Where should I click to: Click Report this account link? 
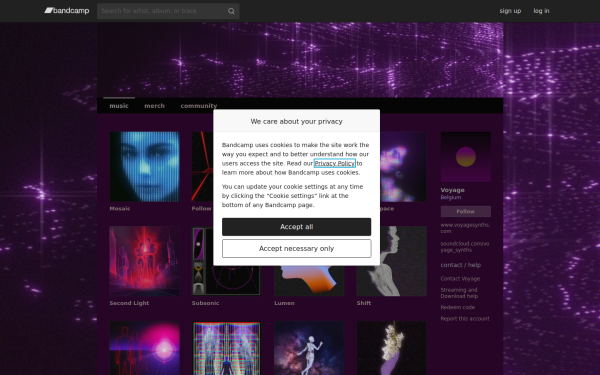point(465,319)
